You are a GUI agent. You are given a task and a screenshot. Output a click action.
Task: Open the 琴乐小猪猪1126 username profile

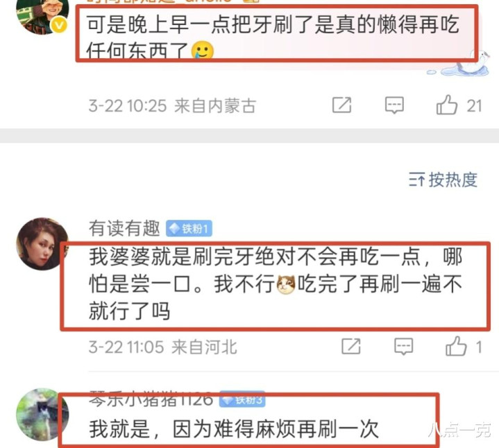click(151, 399)
